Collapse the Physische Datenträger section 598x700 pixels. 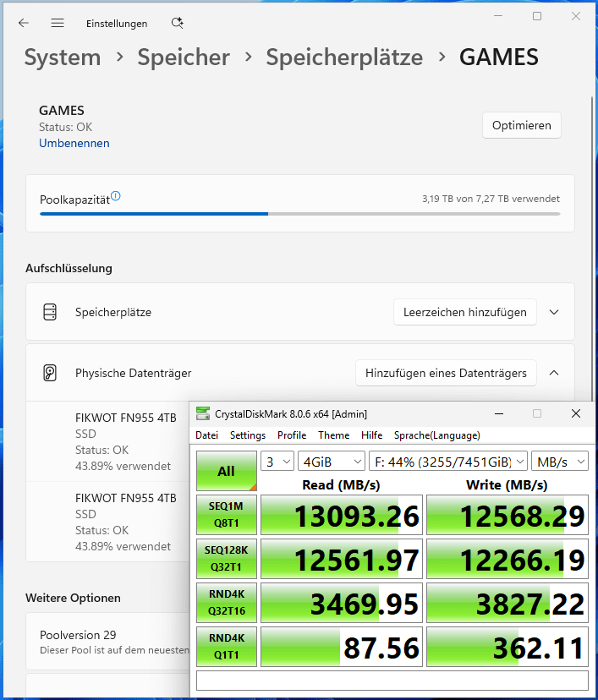click(x=554, y=373)
